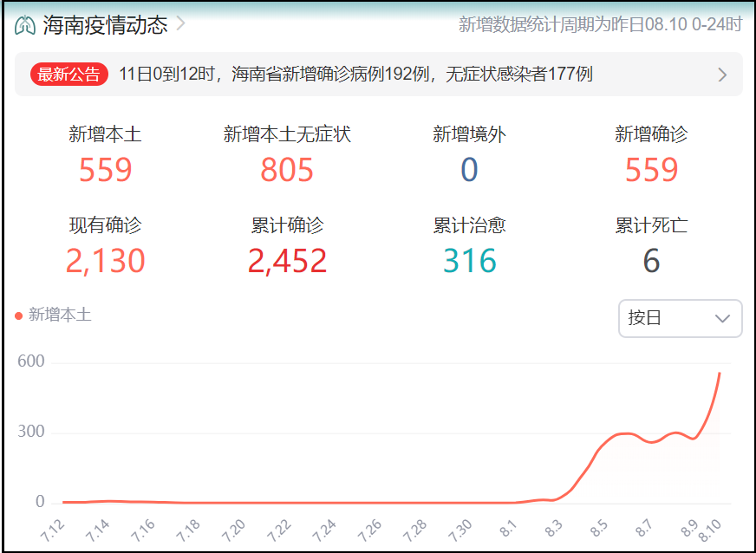The height and width of the screenshot is (553, 756).
Task: Click the 8.10 date on the x-axis
Action: tap(710, 530)
